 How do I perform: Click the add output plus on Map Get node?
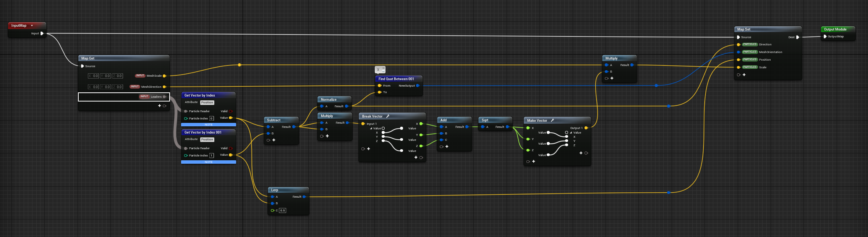click(x=160, y=106)
